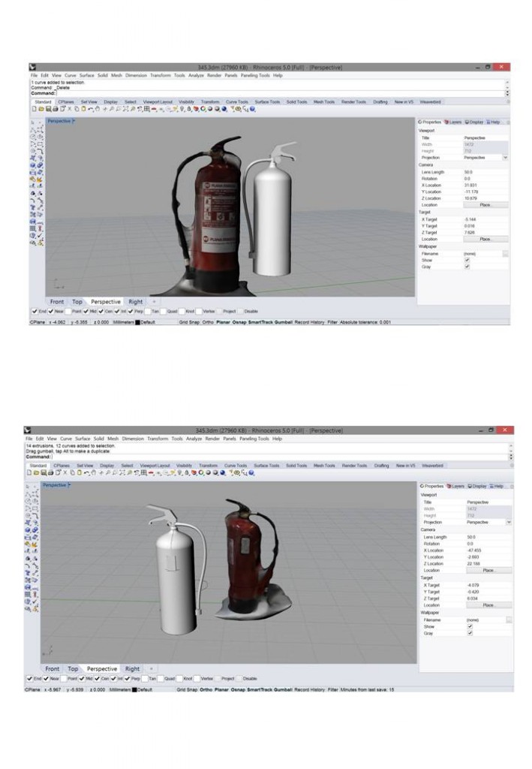532x769 pixels.
Task: Select Check Objects checkmark tool, upper window sidebar
Action: (40, 236)
